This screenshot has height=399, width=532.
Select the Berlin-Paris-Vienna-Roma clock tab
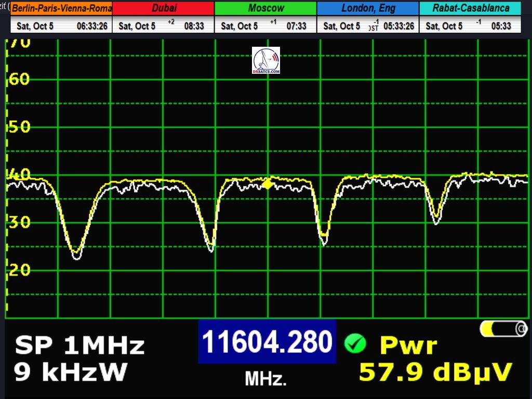click(61, 8)
